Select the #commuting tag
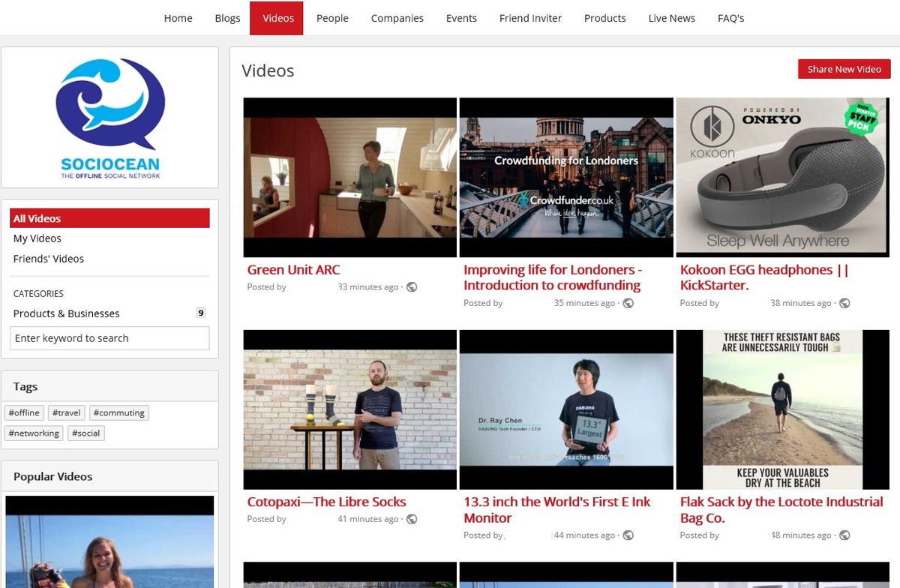Image resolution: width=900 pixels, height=588 pixels. [119, 412]
